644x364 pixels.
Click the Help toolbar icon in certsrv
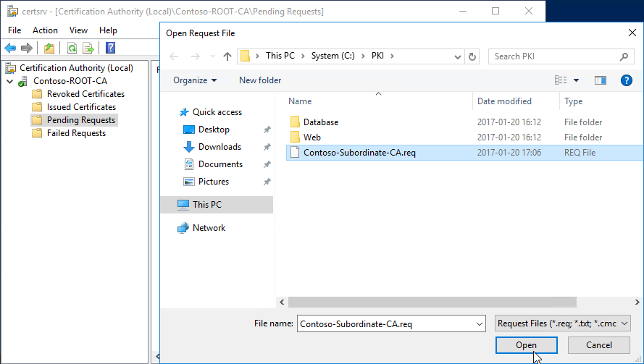(x=111, y=48)
